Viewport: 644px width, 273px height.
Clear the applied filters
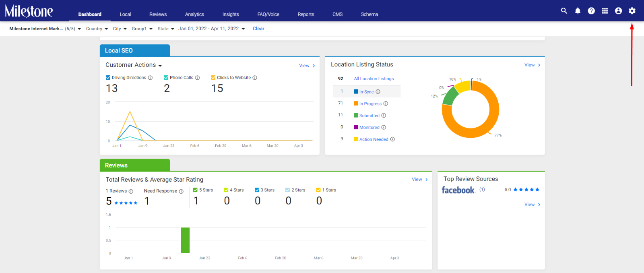258,29
